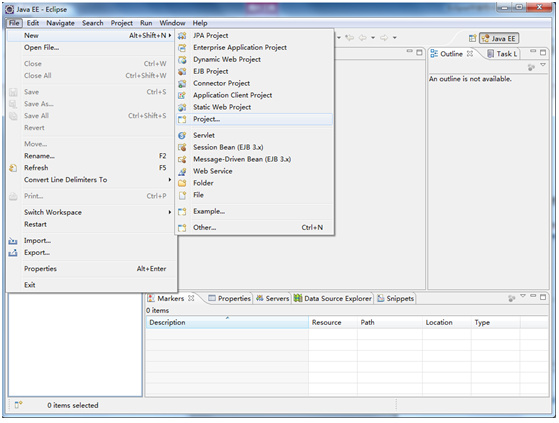Choose Exit from File menu

(92, 285)
